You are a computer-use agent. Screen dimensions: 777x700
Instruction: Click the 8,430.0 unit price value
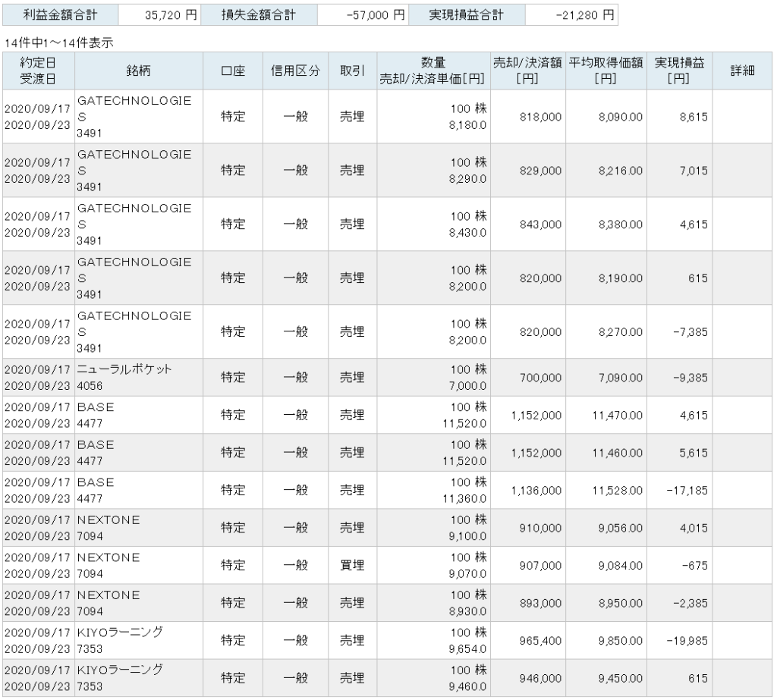click(x=467, y=233)
